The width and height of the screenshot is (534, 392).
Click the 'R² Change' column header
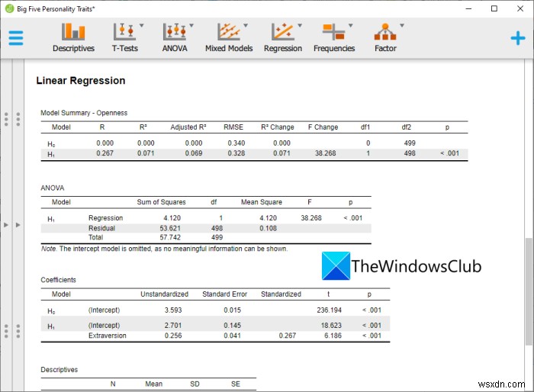278,127
